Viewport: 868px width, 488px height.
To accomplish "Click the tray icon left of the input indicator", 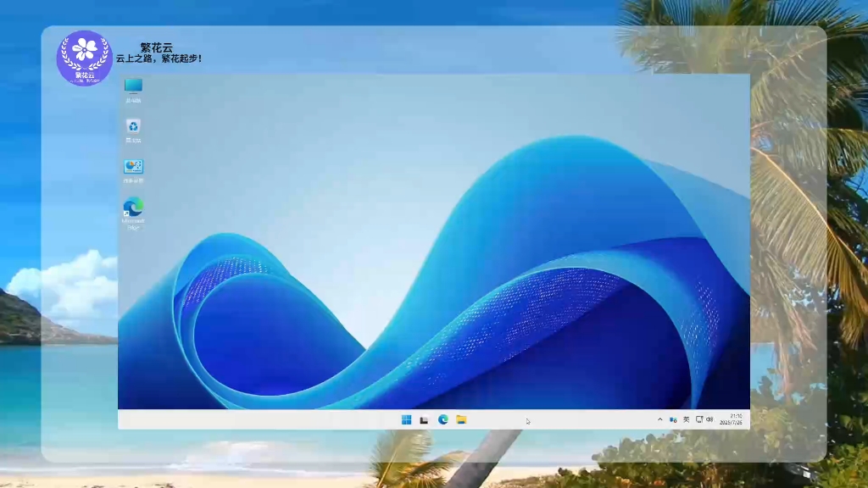I will point(673,420).
